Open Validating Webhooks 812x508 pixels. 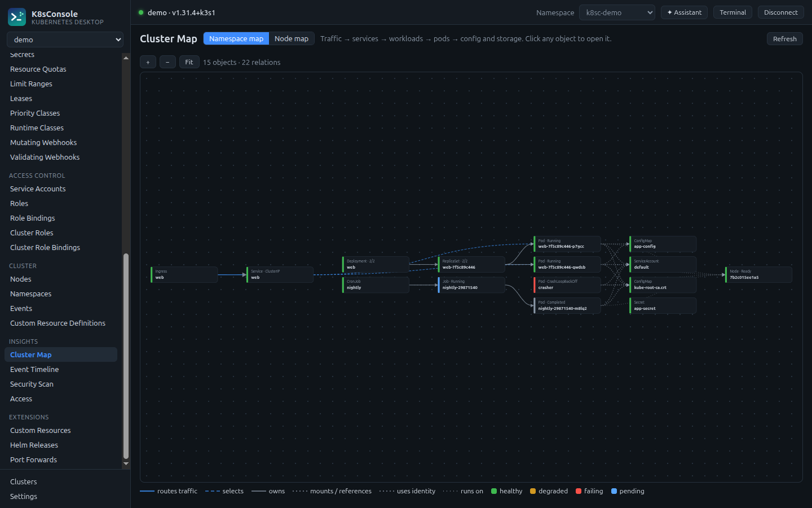[61, 157]
